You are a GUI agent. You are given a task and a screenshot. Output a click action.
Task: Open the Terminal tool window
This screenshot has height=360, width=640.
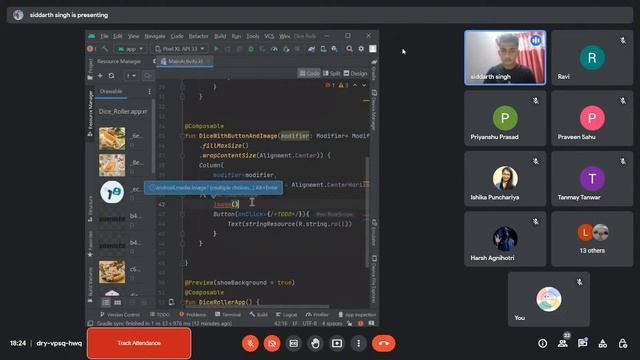point(228,315)
